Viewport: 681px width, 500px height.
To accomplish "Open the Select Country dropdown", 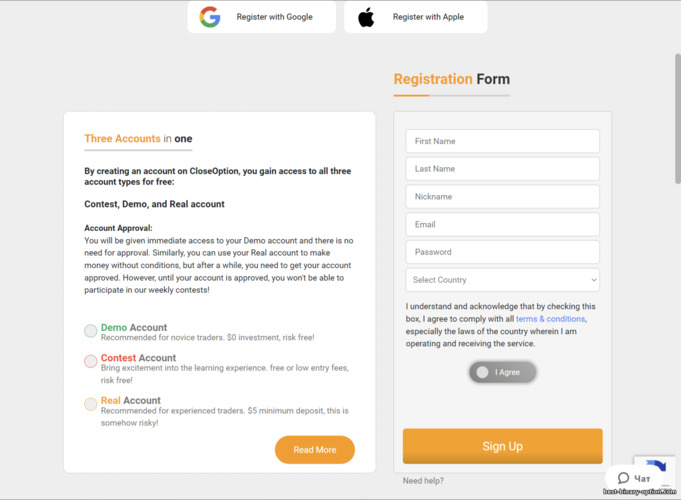I will click(502, 280).
